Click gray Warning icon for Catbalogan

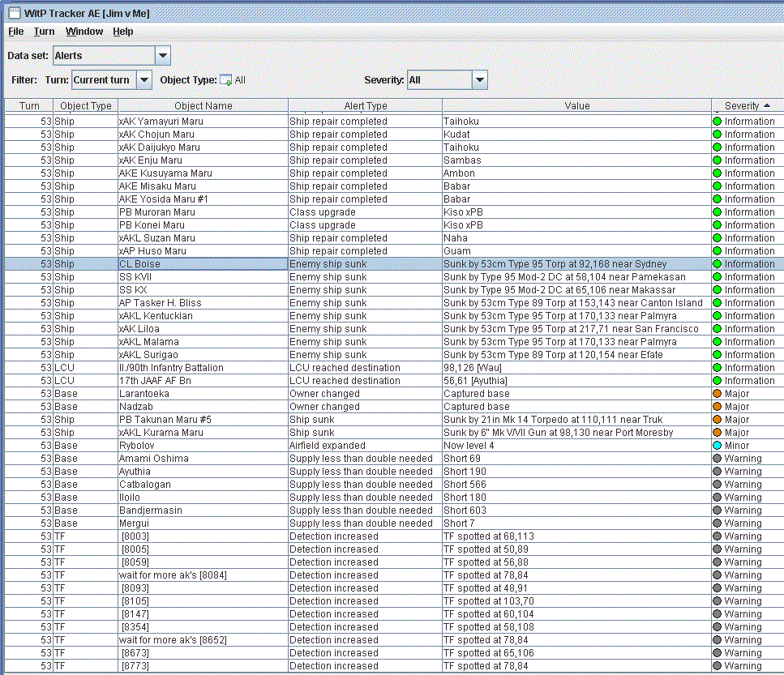pyautogui.click(x=718, y=485)
